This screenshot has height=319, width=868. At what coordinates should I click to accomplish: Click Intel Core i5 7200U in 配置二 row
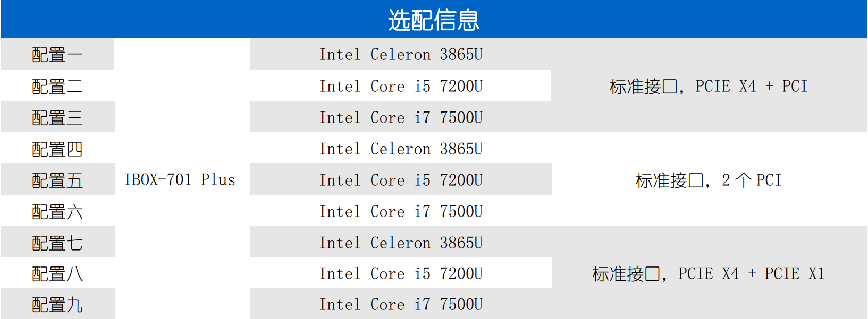[401, 86]
